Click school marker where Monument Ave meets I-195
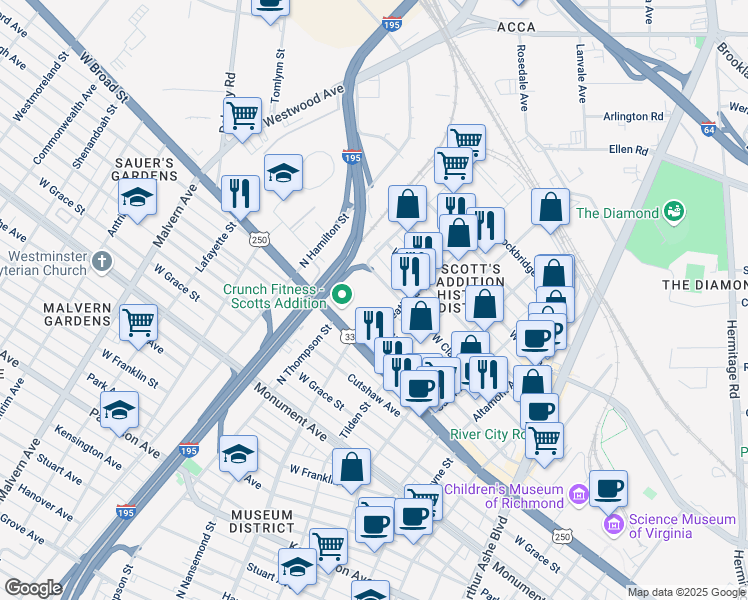This screenshot has width=748, height=600. tap(239, 455)
